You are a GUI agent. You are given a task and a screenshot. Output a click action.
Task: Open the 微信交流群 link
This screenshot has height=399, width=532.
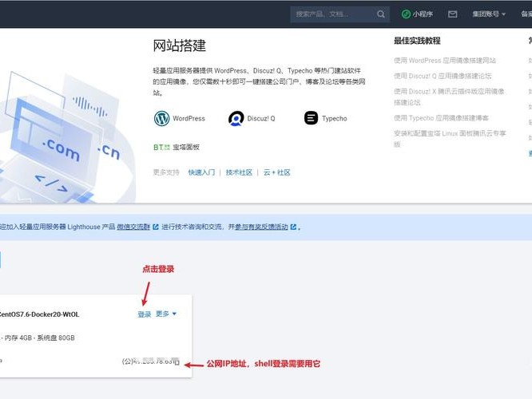(x=133, y=227)
